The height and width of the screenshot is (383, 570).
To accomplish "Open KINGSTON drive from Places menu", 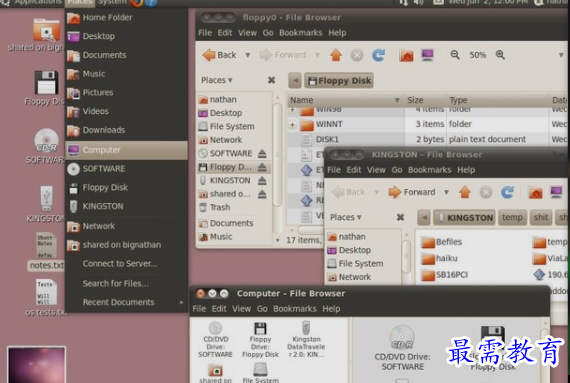I will point(126,206).
